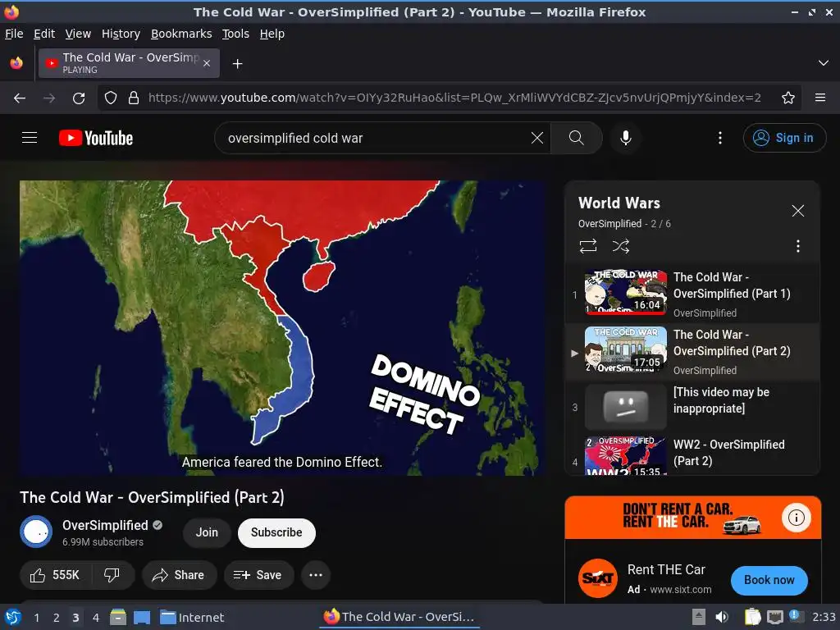Reload the current page

coord(79,98)
